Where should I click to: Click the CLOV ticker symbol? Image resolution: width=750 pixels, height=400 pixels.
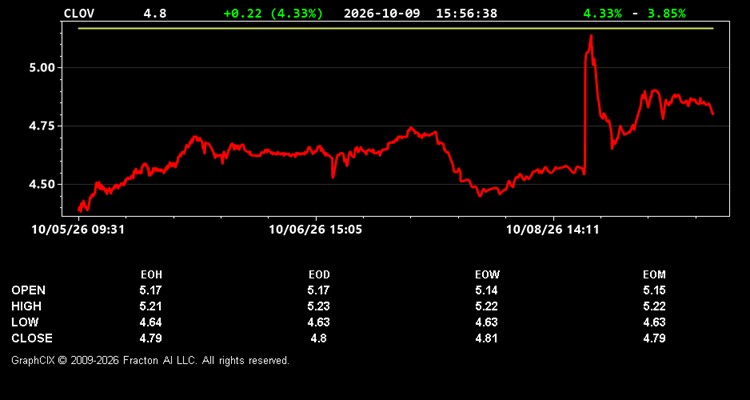point(79,13)
